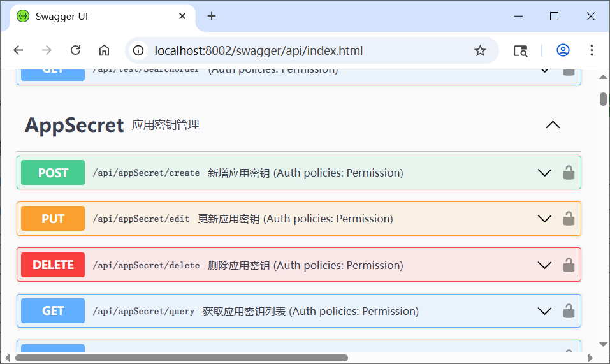The height and width of the screenshot is (364, 610).
Task: Collapse the AppSecret section arrow
Action: [553, 125]
